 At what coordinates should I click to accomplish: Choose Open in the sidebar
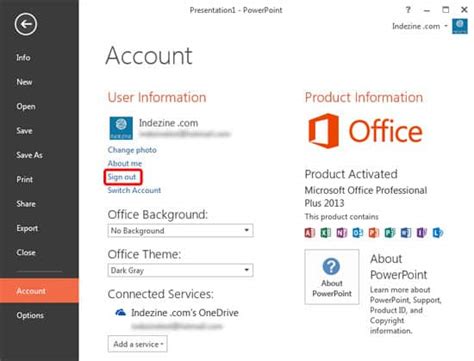point(26,106)
